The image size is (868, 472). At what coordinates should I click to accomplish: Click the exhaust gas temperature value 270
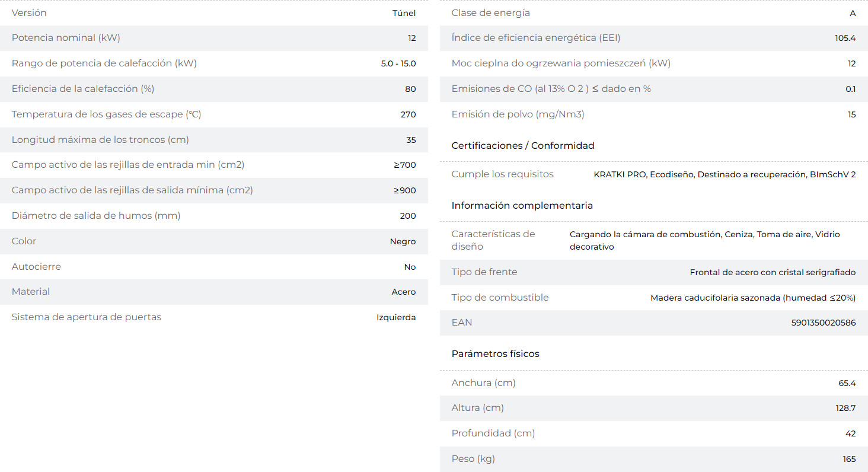(x=408, y=114)
